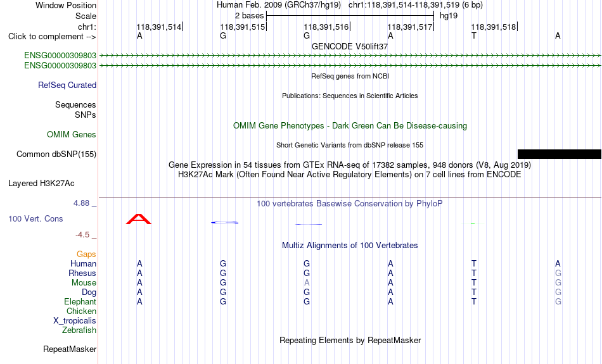Click the orange Gaps label
This screenshot has width=602, height=364.
coord(86,254)
